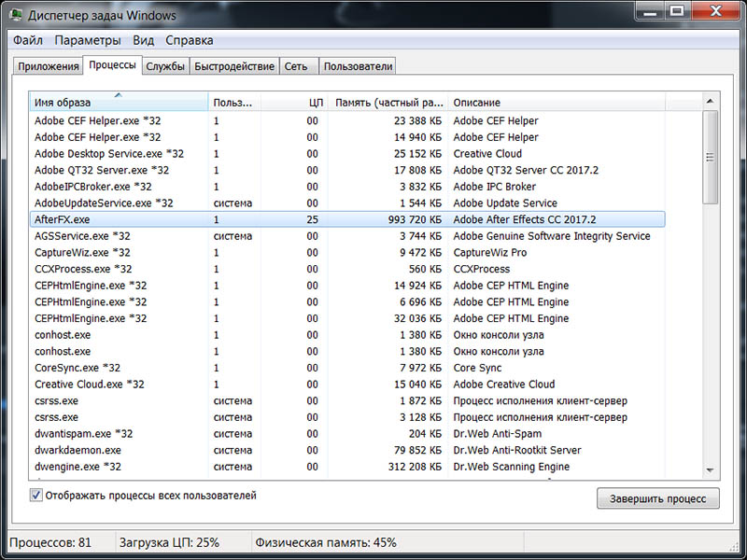Select Adobe QT32 Server.exe *32 process name

102,170
